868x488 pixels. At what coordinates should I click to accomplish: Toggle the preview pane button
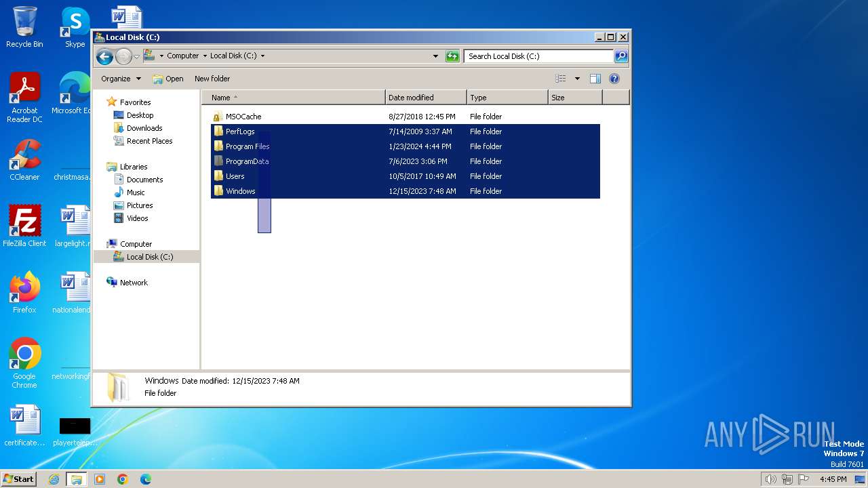pyautogui.click(x=595, y=79)
